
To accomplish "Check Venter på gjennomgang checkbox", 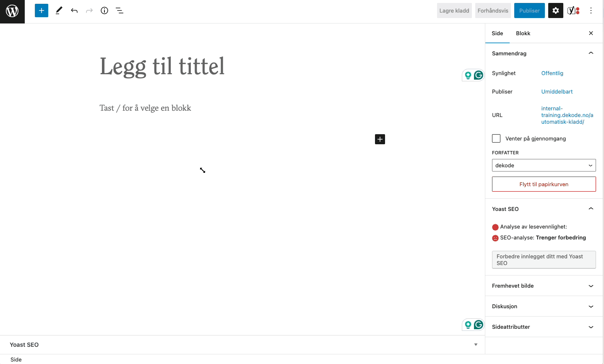I will 496,138.
